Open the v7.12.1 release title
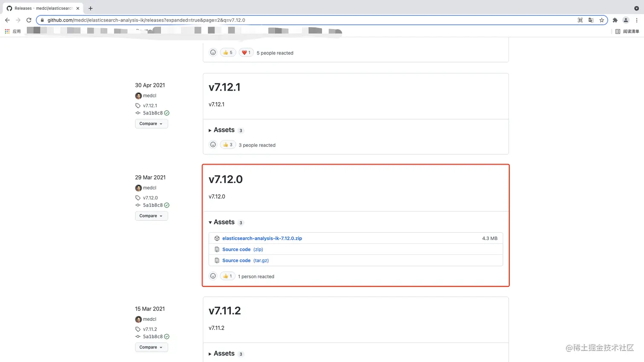Image resolution: width=644 pixels, height=362 pixels. point(224,87)
